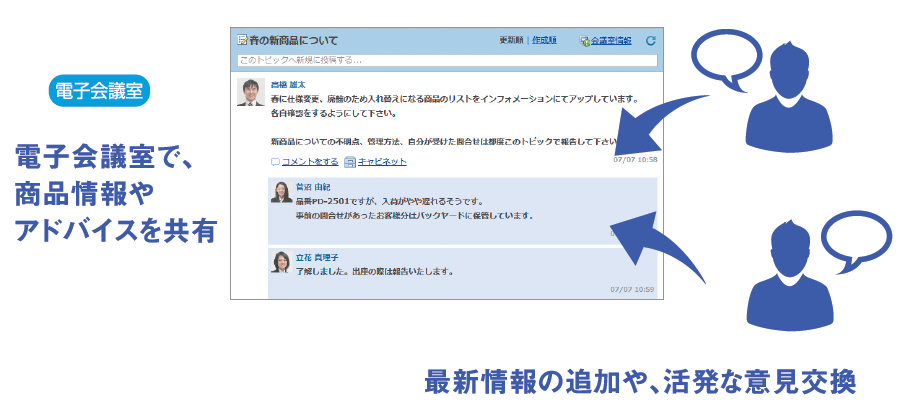Click first poster's avatar photo
This screenshot has height=414, width=906.
coord(250,92)
